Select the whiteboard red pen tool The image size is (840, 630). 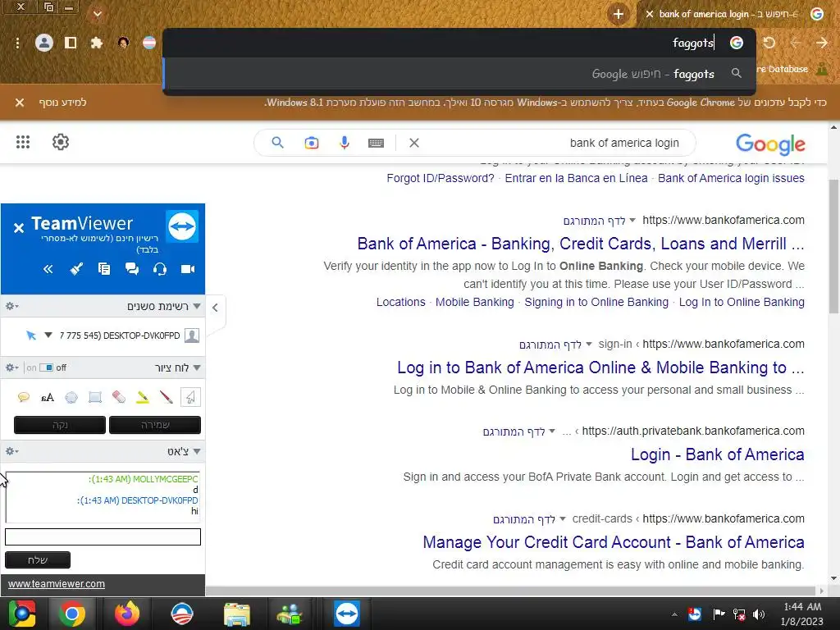[x=166, y=397]
